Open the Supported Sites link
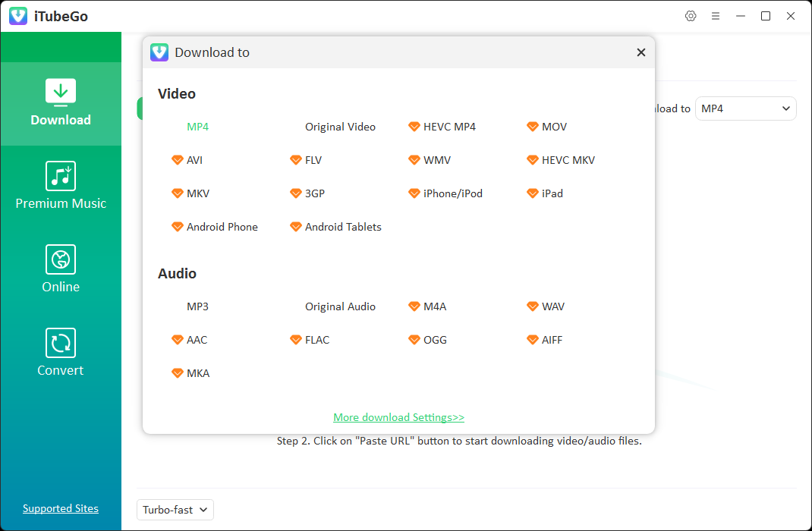The image size is (812, 531). 61,508
